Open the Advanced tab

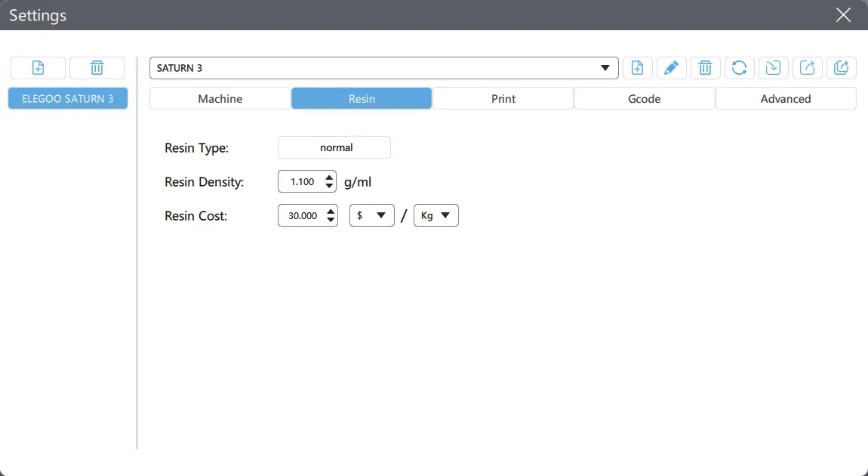coord(786,99)
